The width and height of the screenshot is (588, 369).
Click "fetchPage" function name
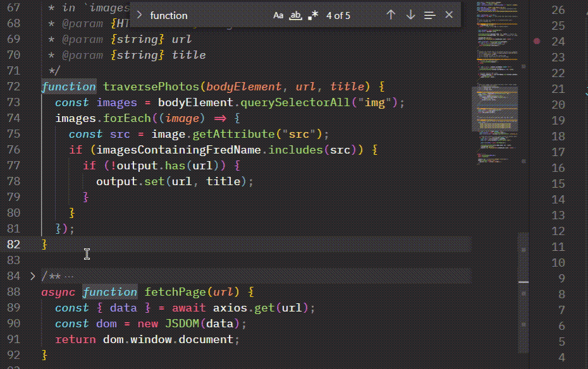pos(175,292)
